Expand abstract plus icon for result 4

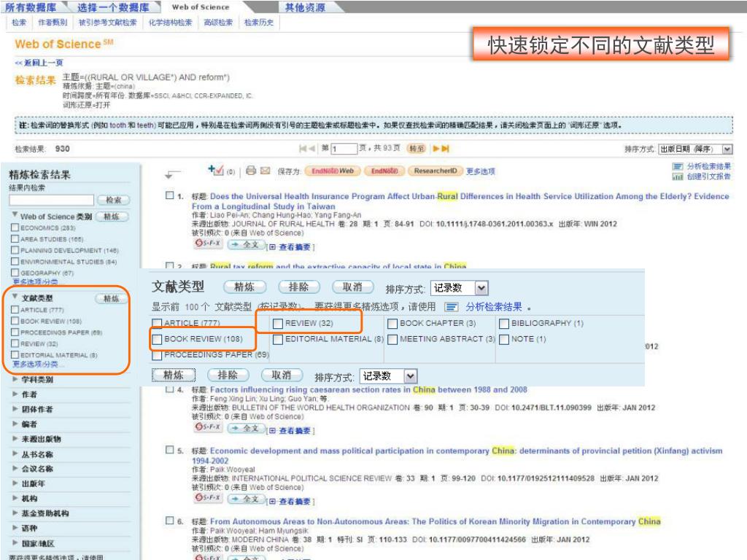272,431
